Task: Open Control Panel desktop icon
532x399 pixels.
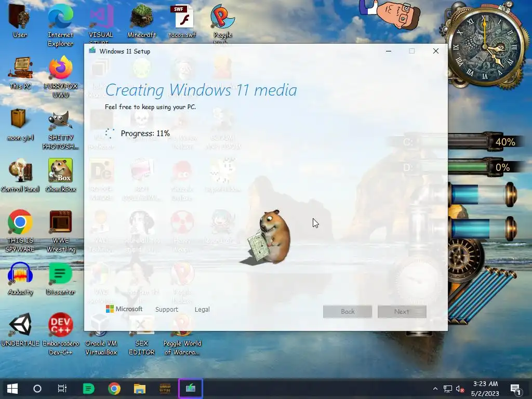Action: [20, 176]
